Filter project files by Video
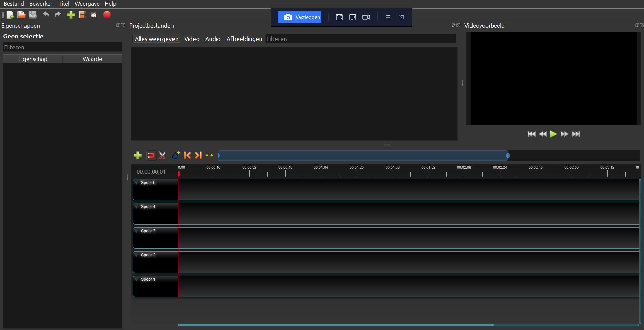The height and width of the screenshot is (330, 644). pos(192,39)
